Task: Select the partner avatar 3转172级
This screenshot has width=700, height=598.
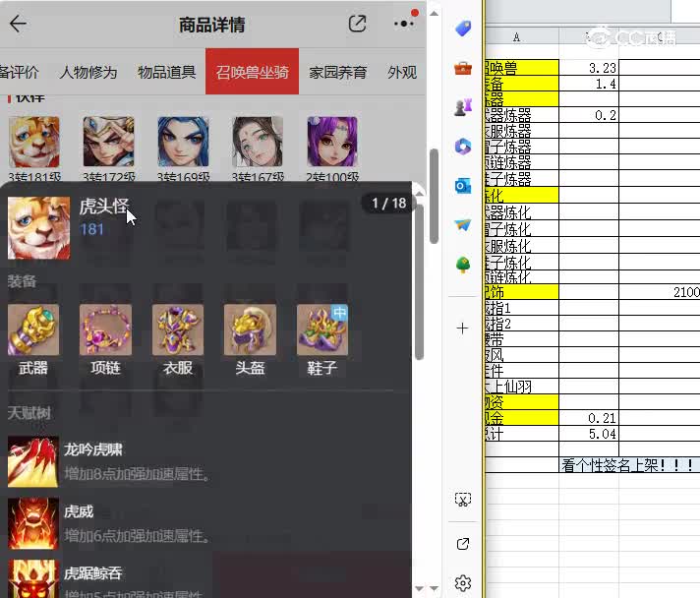Action: point(108,142)
